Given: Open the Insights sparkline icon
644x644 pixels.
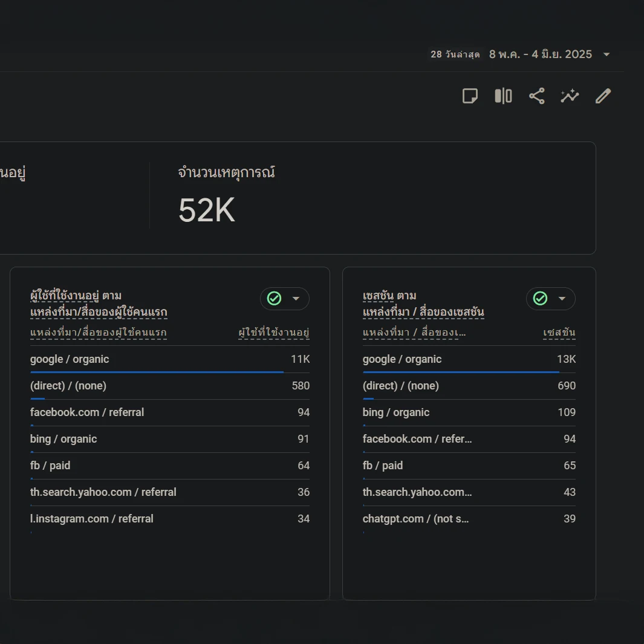Looking at the screenshot, I should 570,96.
